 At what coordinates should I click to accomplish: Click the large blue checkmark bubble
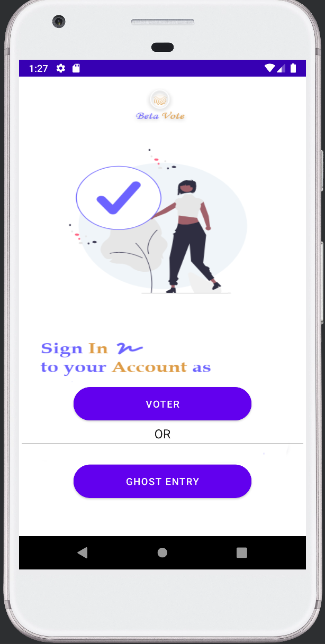119,198
